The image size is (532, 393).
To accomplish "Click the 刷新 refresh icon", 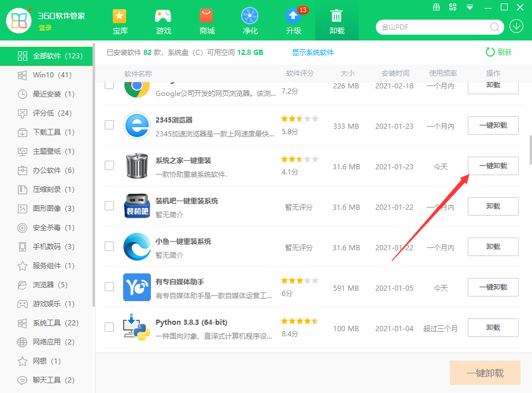I will tap(490, 52).
